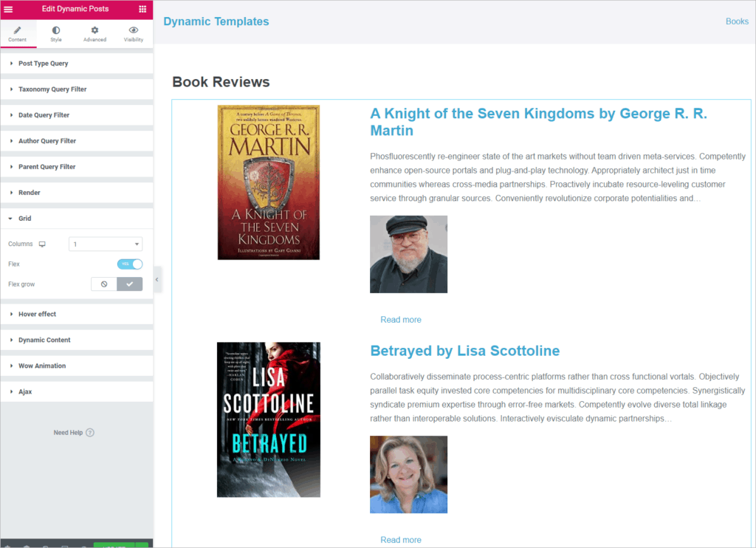Click George R. R. Martin author photo

click(x=408, y=254)
